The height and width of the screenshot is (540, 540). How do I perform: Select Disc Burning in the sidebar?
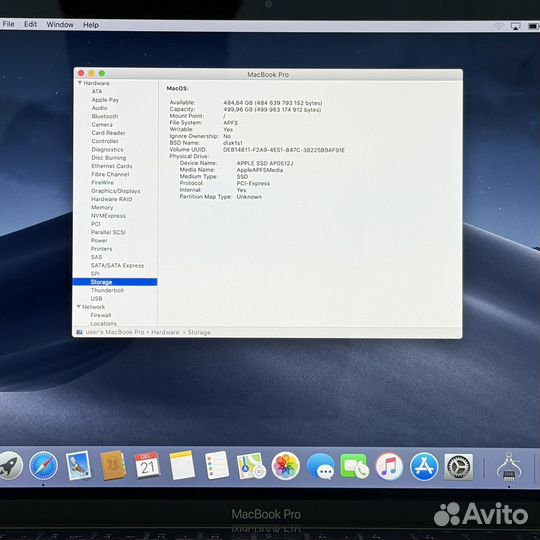[109, 158]
